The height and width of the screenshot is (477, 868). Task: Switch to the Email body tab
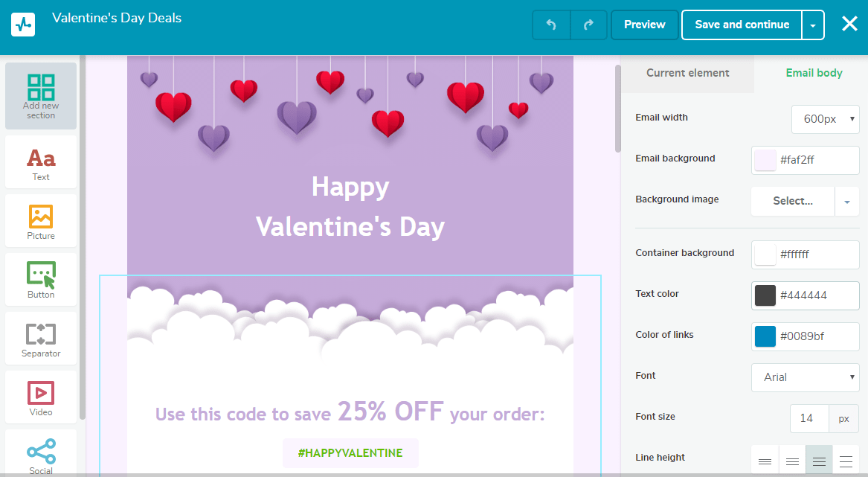pyautogui.click(x=814, y=73)
